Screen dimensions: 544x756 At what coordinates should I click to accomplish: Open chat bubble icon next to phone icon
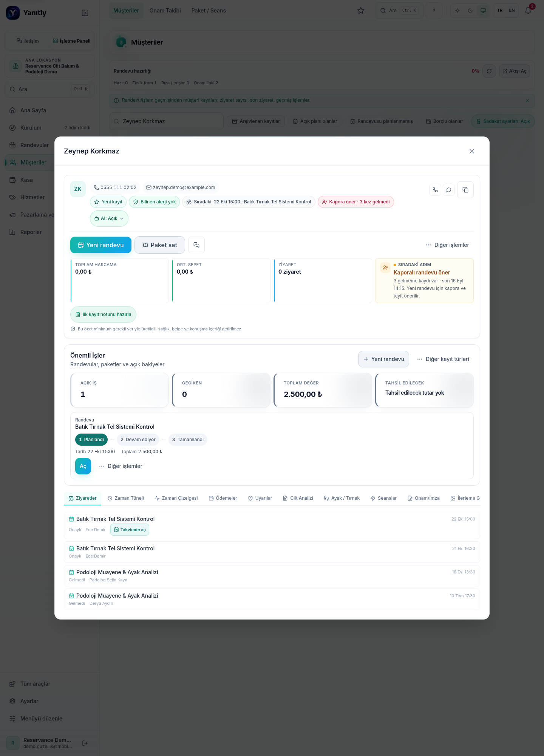click(x=449, y=190)
